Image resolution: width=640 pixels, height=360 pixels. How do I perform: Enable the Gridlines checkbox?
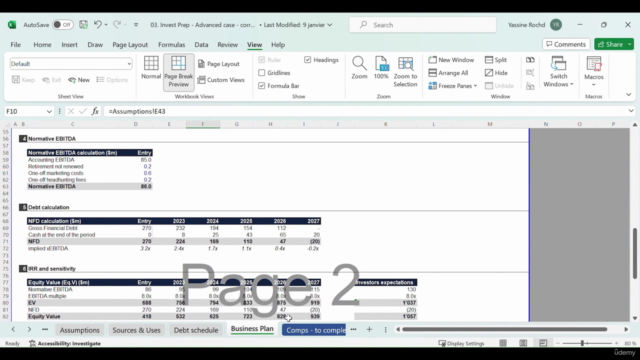(x=262, y=73)
